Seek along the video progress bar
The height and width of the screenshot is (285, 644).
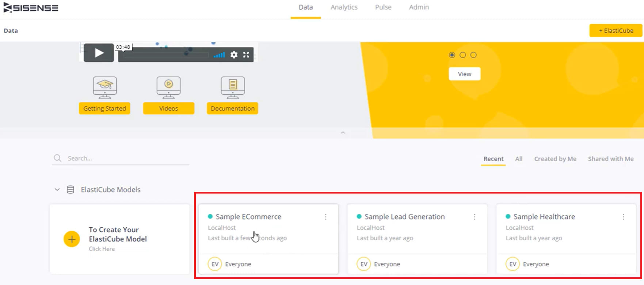tap(166, 55)
